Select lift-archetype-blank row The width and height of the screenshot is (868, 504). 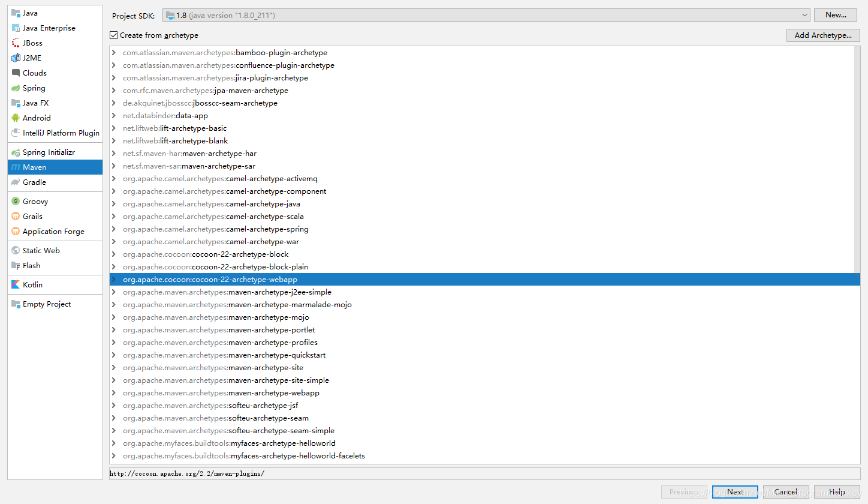pos(482,141)
